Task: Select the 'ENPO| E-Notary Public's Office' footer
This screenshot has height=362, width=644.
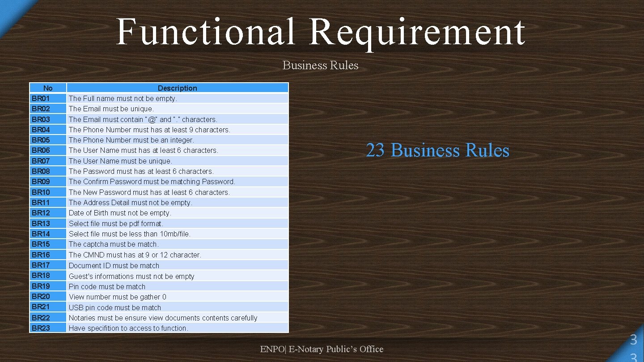Action: coord(322,349)
